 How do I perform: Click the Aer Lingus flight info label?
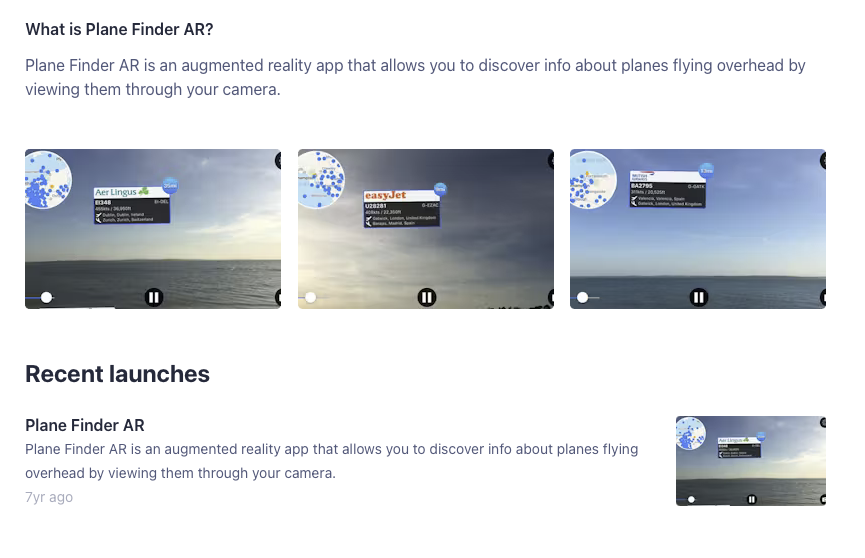132,205
